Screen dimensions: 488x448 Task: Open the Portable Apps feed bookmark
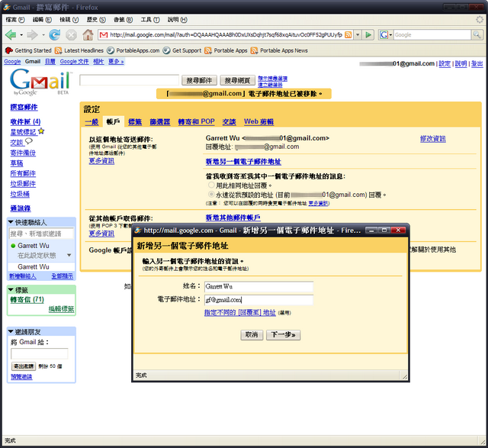point(226,50)
